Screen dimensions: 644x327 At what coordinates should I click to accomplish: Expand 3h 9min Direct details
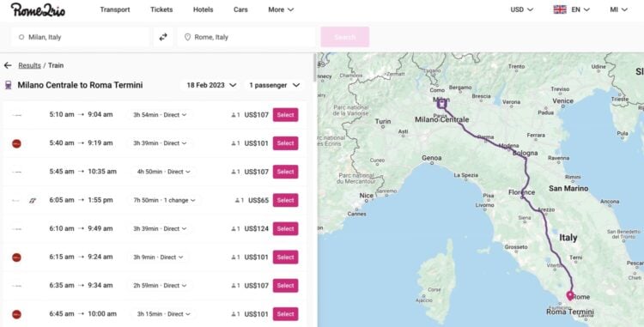click(x=158, y=257)
